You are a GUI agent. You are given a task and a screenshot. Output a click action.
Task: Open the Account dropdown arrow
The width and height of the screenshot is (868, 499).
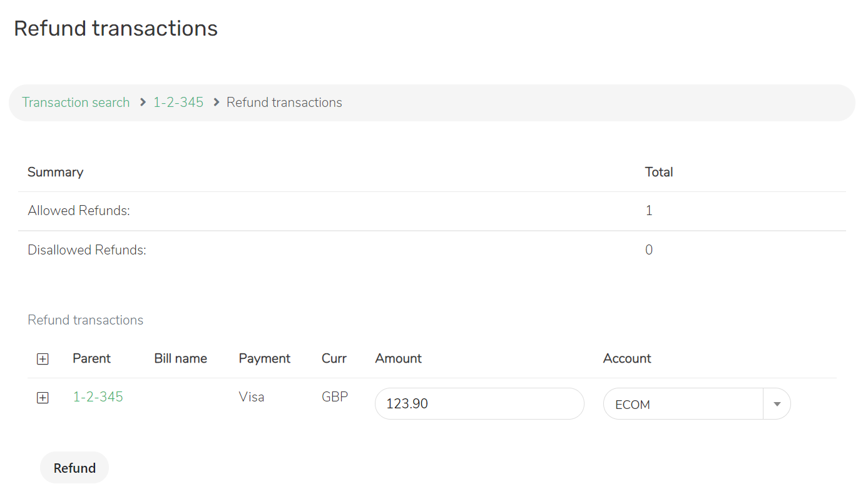pyautogui.click(x=776, y=403)
